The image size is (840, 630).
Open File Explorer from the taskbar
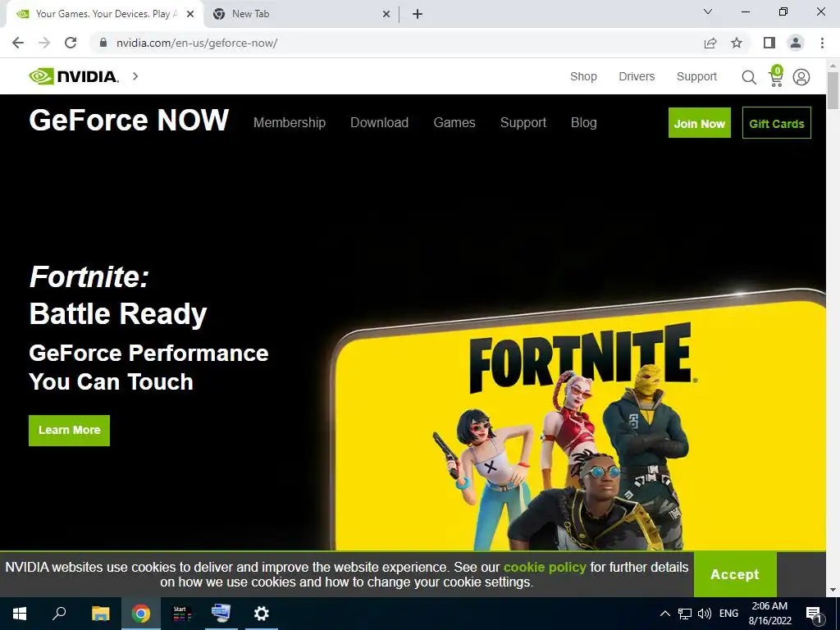click(x=100, y=614)
